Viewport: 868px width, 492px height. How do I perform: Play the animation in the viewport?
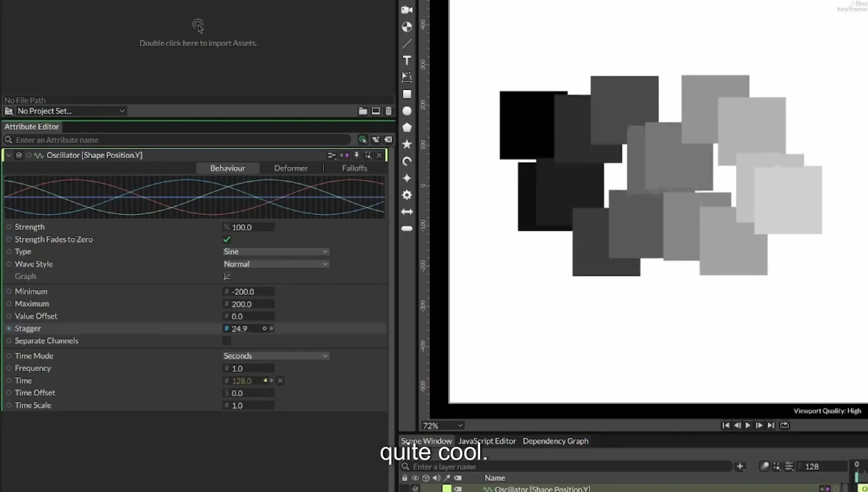(x=748, y=425)
